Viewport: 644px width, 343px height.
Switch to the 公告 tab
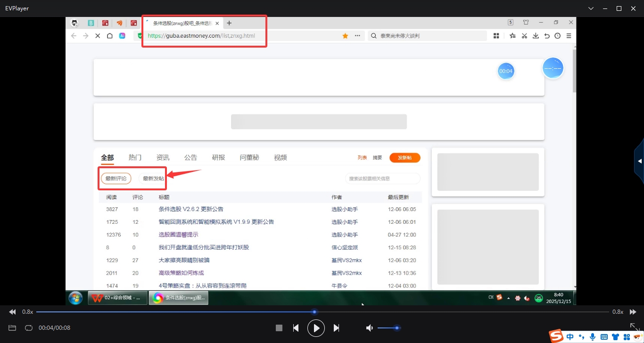pos(190,157)
